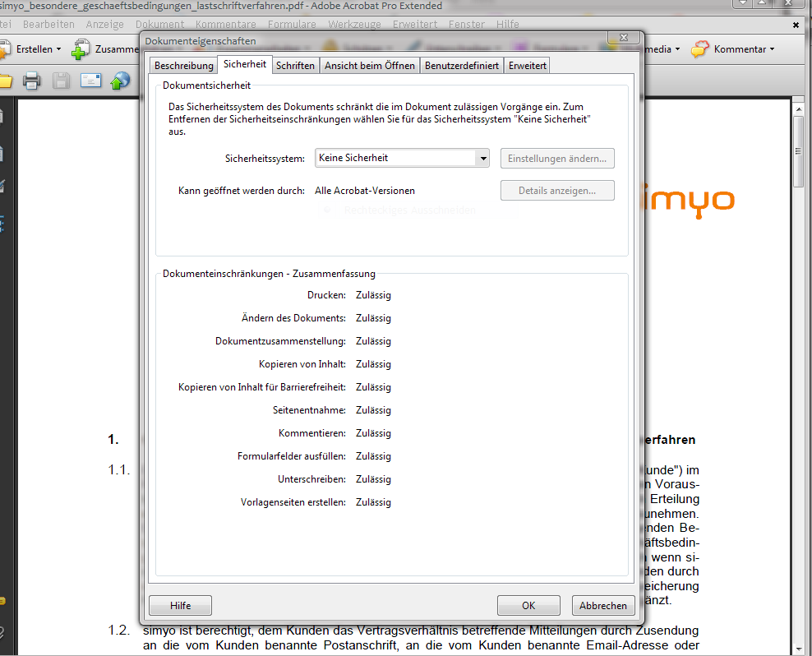Open the Erweitert menu in the menu bar
The height and width of the screenshot is (656, 812).
[x=415, y=25]
